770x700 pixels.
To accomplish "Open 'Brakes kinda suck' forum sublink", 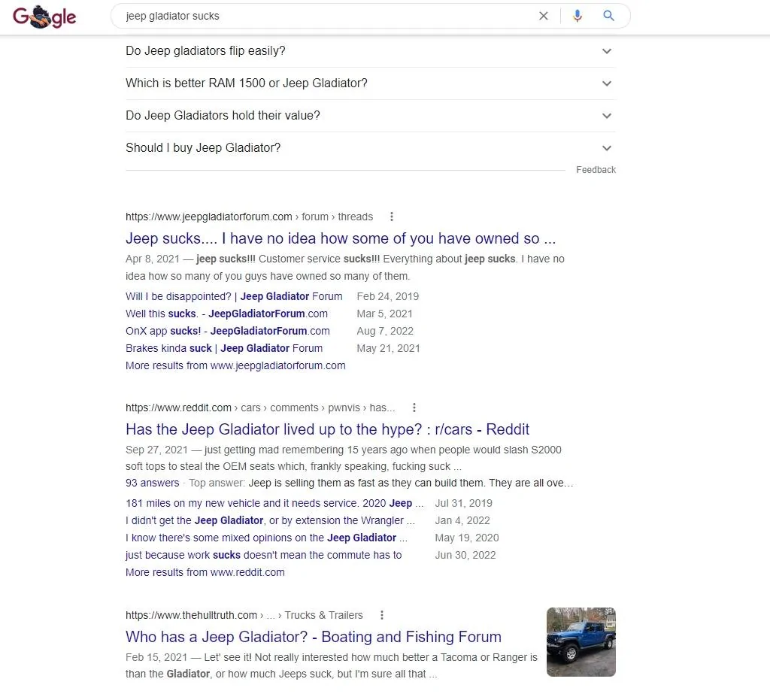I will (224, 348).
